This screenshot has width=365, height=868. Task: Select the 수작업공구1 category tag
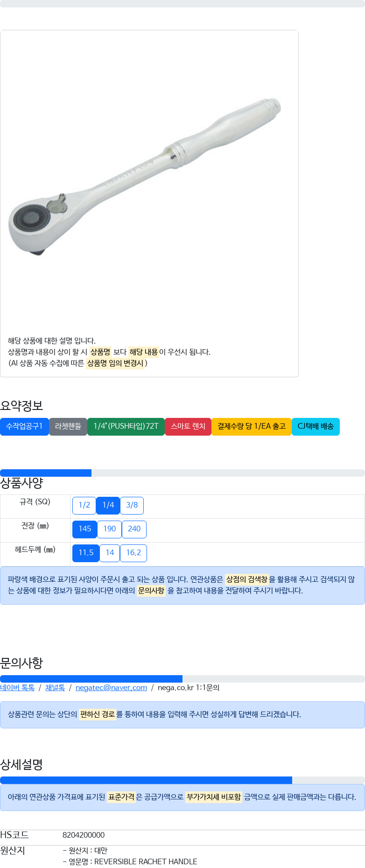click(24, 426)
